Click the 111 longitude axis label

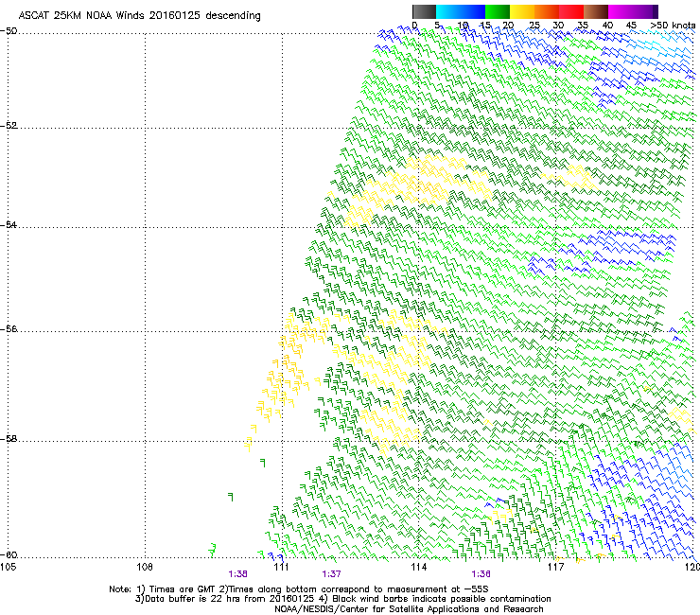tap(282, 567)
